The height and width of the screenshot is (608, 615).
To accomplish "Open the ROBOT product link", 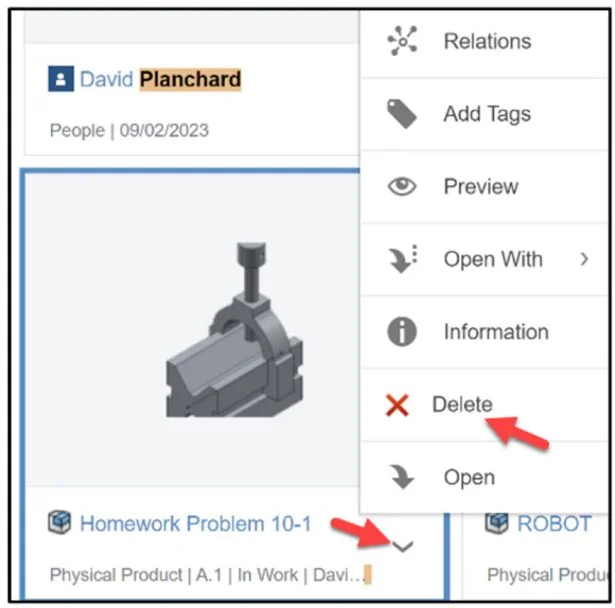I will click(553, 523).
